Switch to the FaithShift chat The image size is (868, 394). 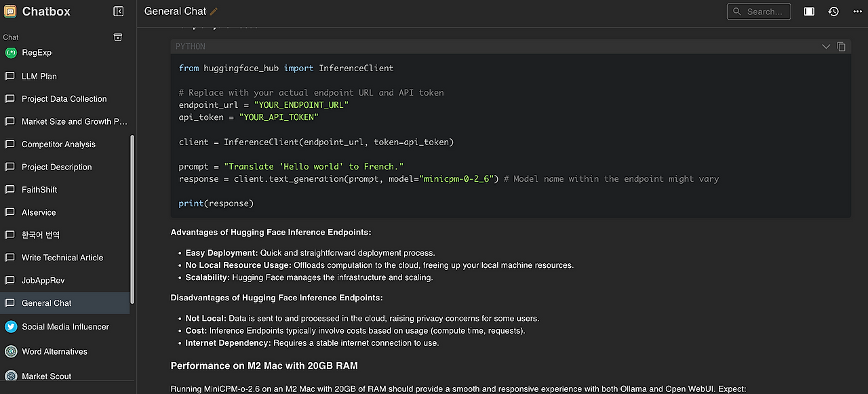pos(65,189)
